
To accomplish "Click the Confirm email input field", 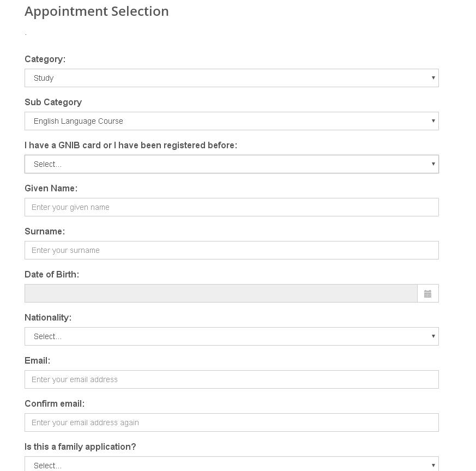I will [x=231, y=422].
